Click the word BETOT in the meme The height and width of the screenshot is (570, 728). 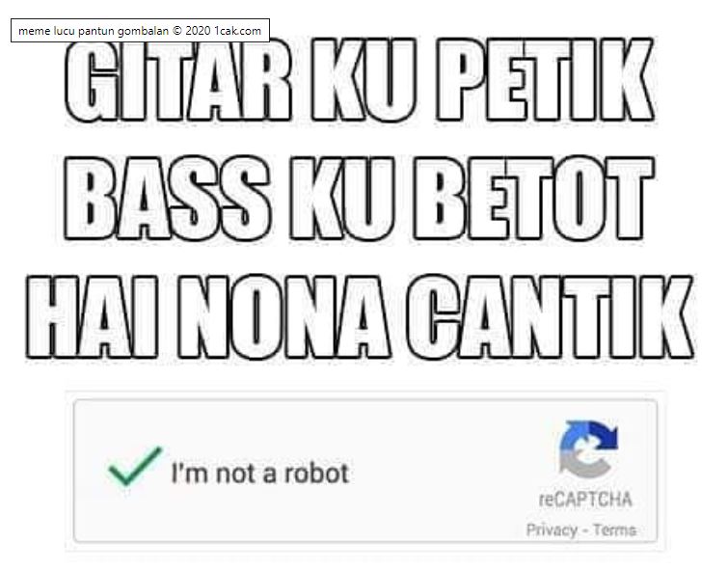pos(534,199)
